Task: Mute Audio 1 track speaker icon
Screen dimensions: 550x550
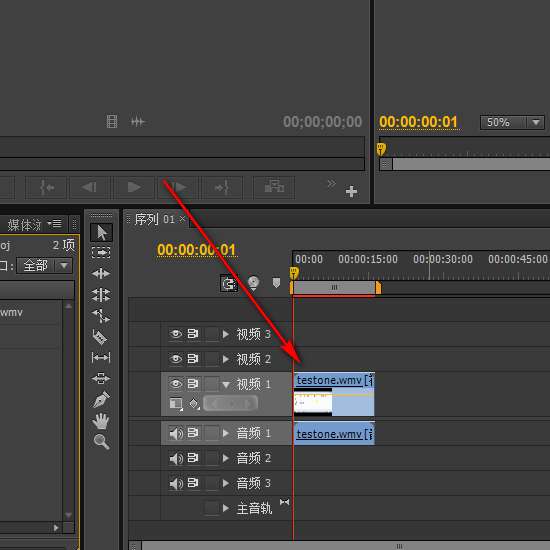Action: tap(176, 434)
